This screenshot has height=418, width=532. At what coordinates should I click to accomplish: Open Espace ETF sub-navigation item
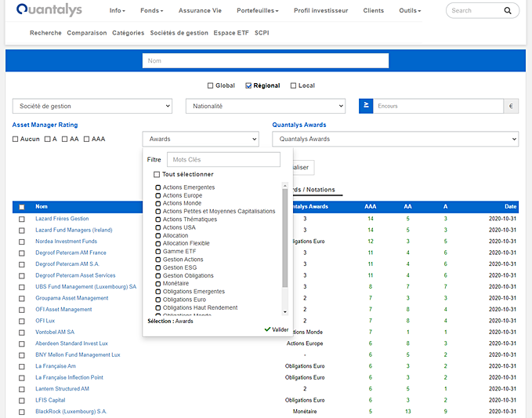point(230,33)
